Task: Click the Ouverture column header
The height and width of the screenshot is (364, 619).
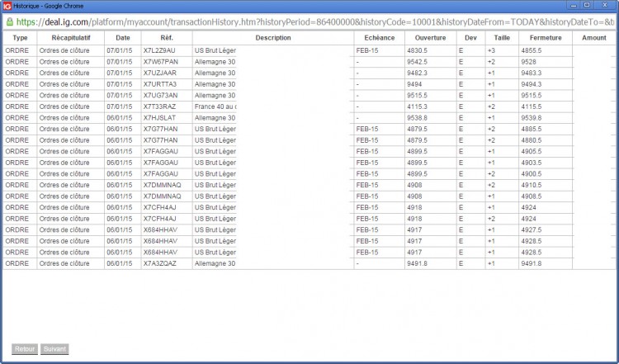Action: 430,38
